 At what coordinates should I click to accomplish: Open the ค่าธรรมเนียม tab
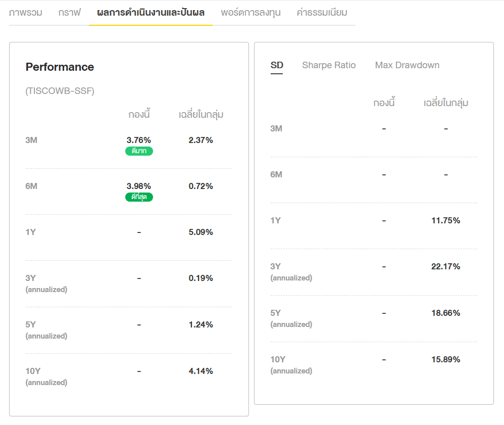(x=322, y=13)
